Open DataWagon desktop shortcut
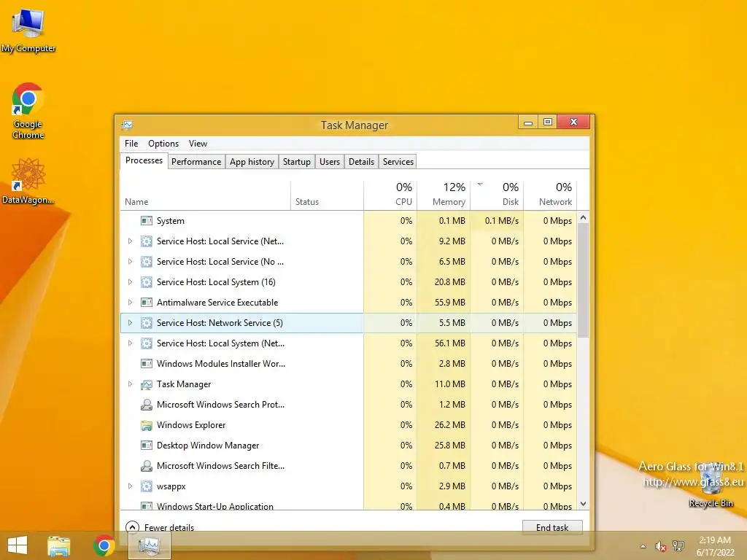Viewport: 747px width, 560px height. (x=28, y=182)
